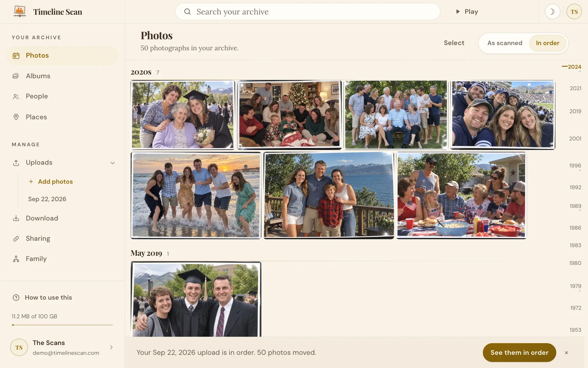588x368 pixels.
Task: Jump to 1996 on the timeline
Action: (x=575, y=166)
